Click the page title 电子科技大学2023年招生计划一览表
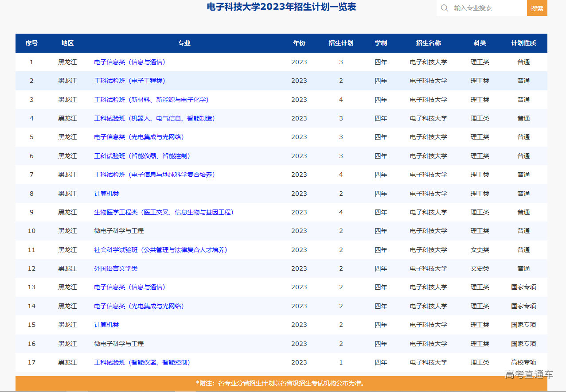 [282, 8]
